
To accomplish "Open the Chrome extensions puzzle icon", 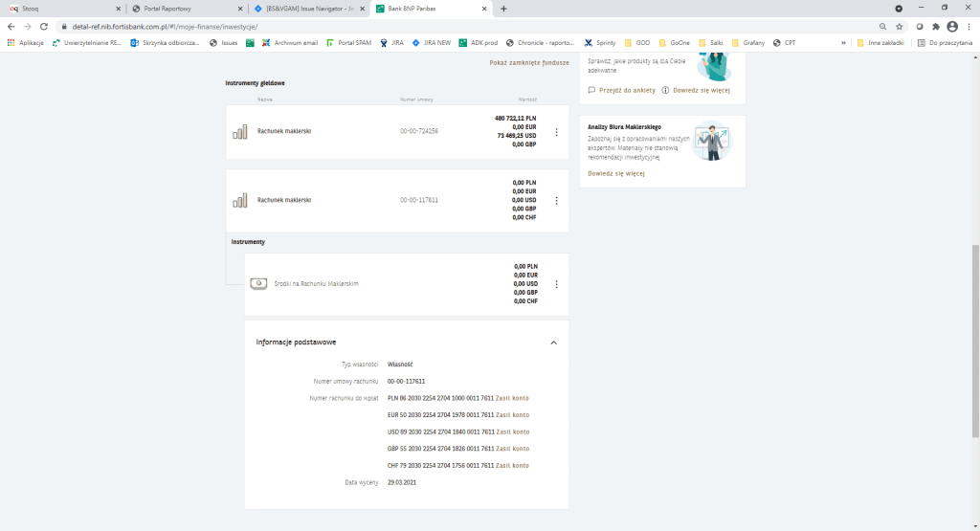I will pyautogui.click(x=935, y=27).
